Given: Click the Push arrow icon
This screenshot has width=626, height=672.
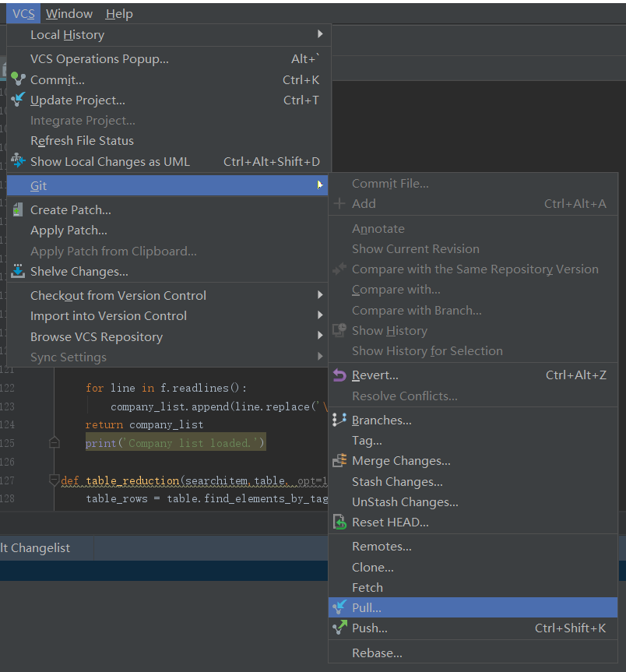Looking at the screenshot, I should 339,628.
